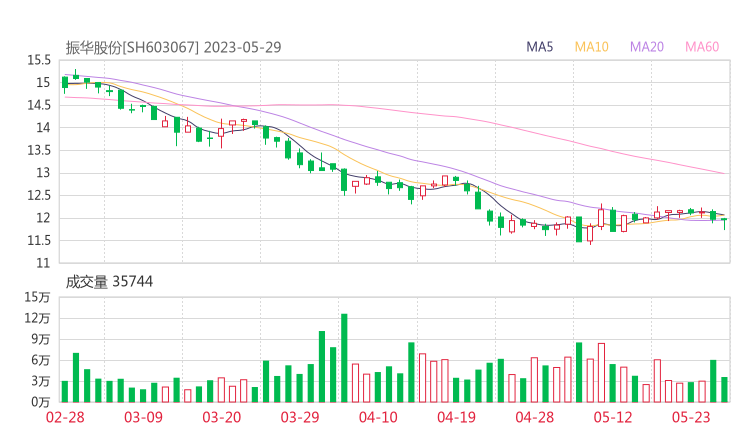
Task: Click the 05-12 date axis label
Action: [613, 417]
